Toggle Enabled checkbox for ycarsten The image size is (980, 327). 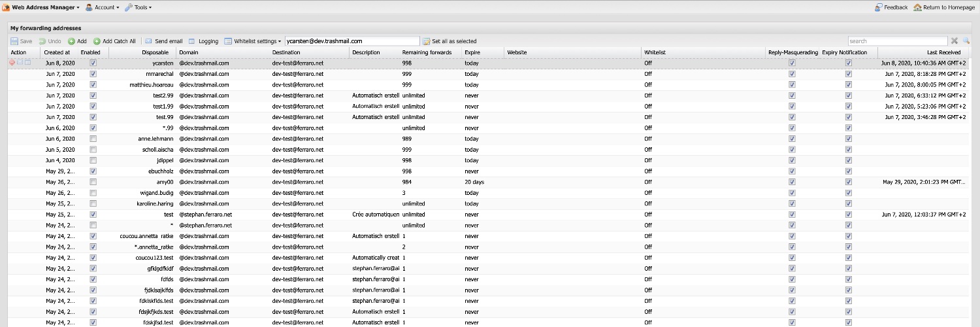pyautogui.click(x=93, y=63)
